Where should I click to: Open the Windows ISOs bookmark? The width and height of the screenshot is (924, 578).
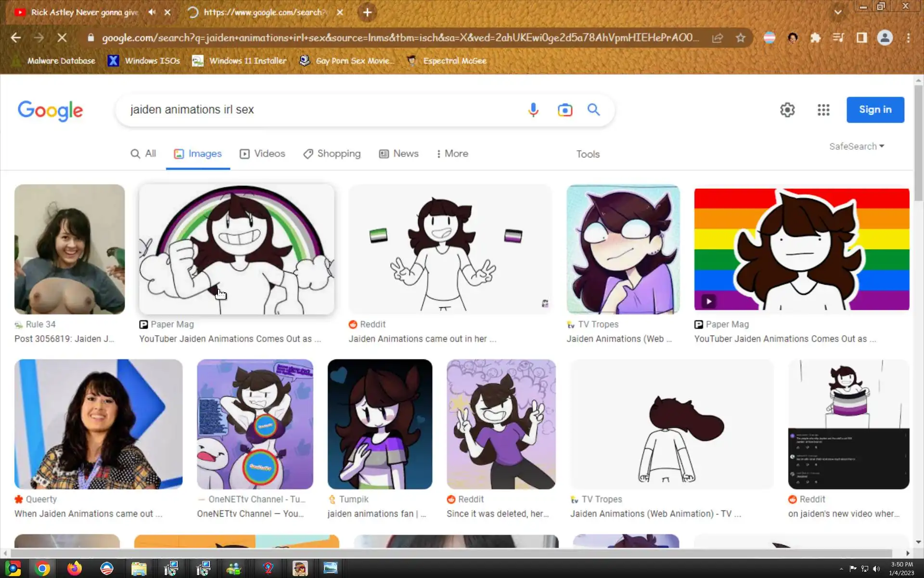click(x=143, y=61)
